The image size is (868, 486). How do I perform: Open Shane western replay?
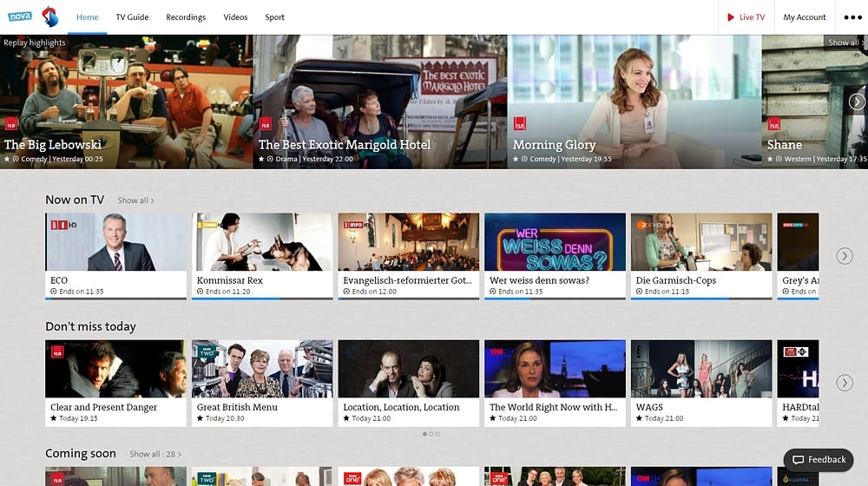pyautogui.click(x=815, y=102)
